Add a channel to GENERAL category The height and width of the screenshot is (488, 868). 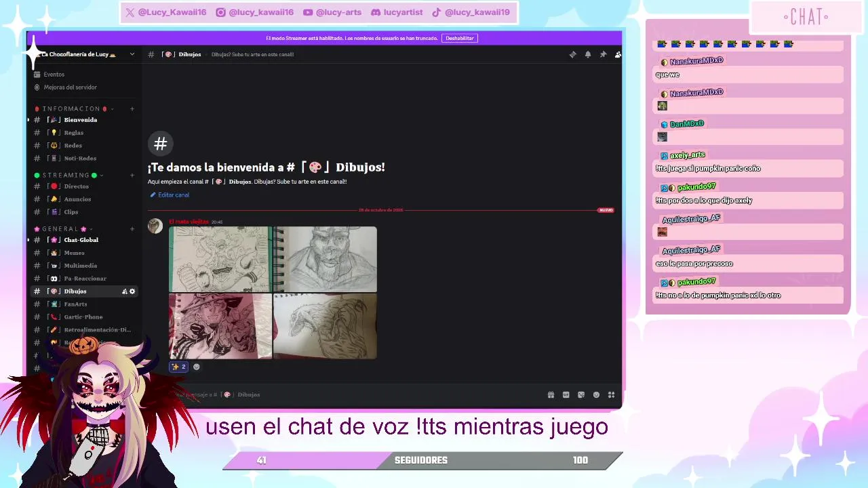(x=132, y=228)
